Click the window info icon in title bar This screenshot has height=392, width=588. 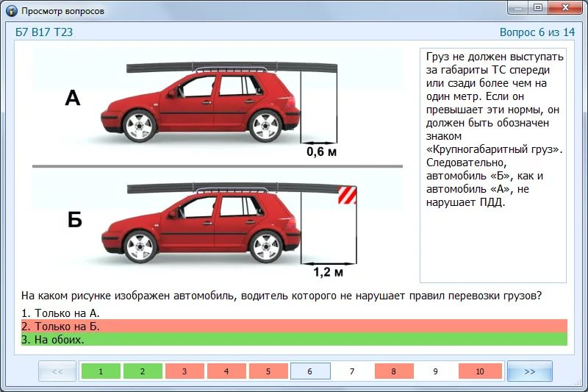point(12,11)
